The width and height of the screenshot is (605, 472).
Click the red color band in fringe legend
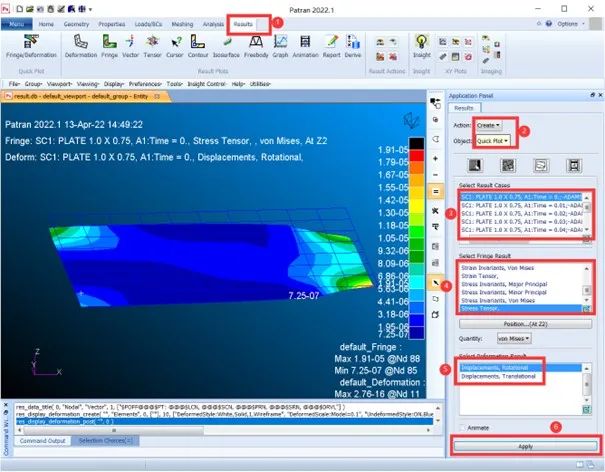[416, 156]
